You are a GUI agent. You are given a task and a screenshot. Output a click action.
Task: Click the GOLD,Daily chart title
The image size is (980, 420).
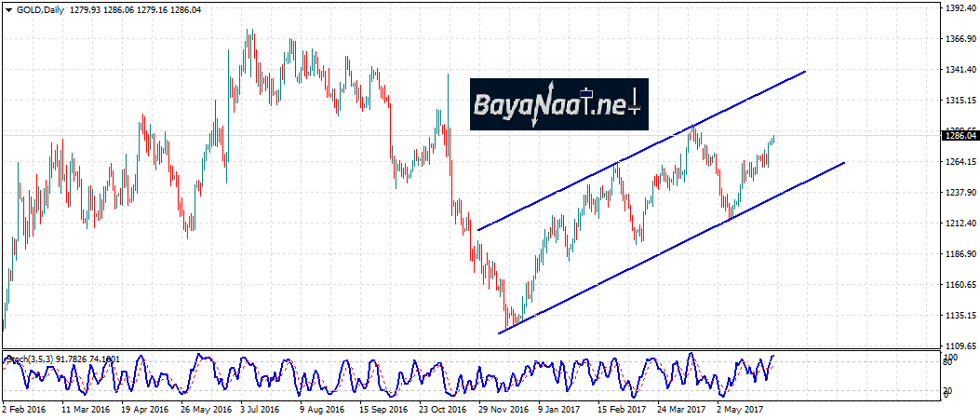39,9
